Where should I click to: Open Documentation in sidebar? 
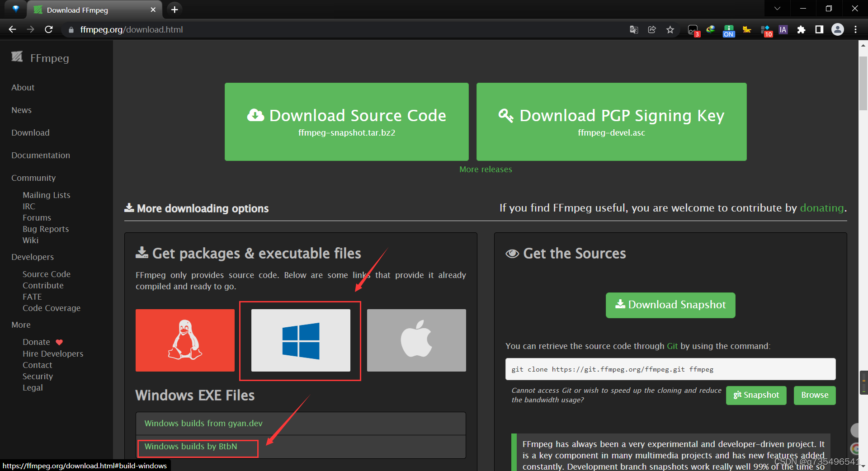41,155
